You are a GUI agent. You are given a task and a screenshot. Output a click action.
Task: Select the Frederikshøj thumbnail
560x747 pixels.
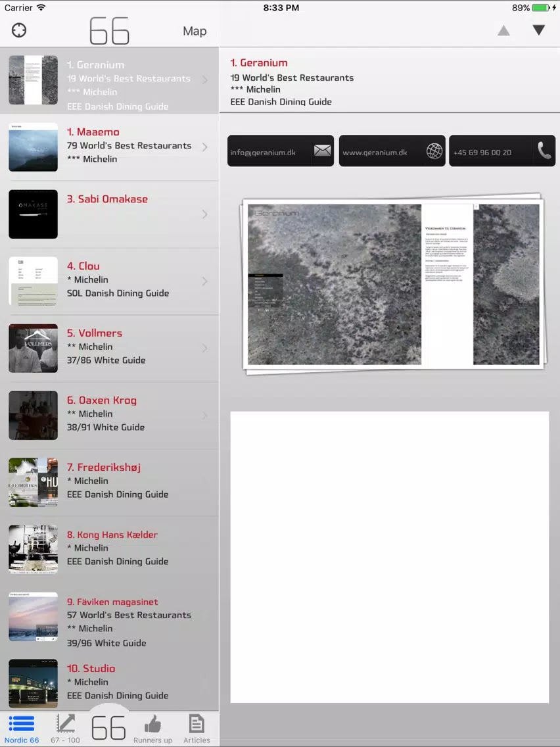pyautogui.click(x=33, y=483)
